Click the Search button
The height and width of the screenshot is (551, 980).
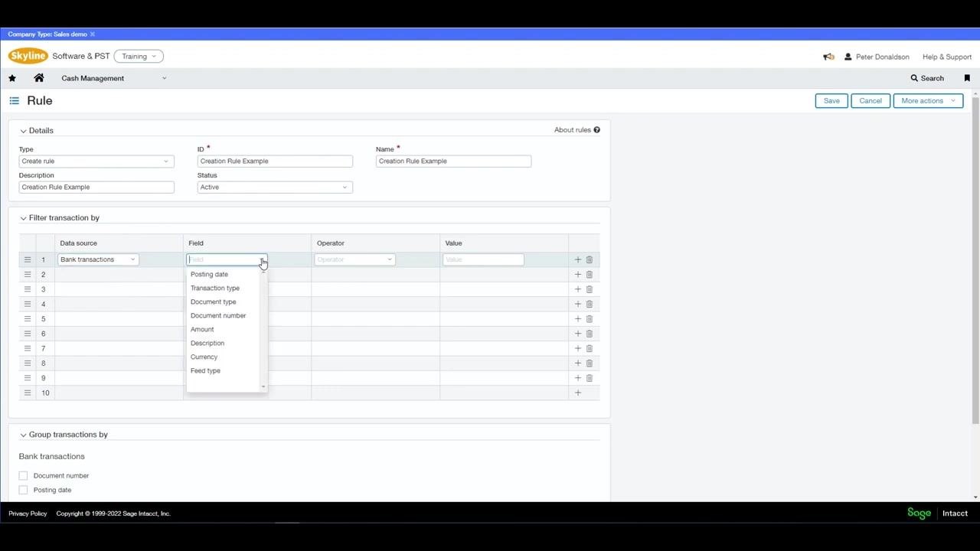[x=927, y=78]
